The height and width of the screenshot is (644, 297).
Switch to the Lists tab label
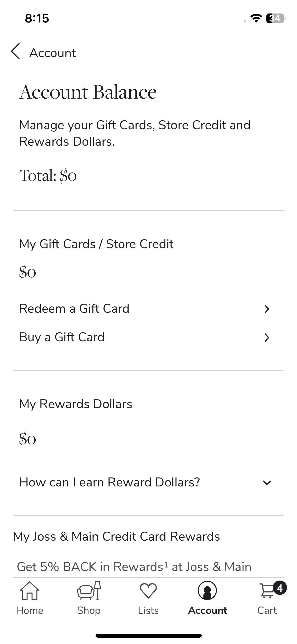click(x=148, y=611)
